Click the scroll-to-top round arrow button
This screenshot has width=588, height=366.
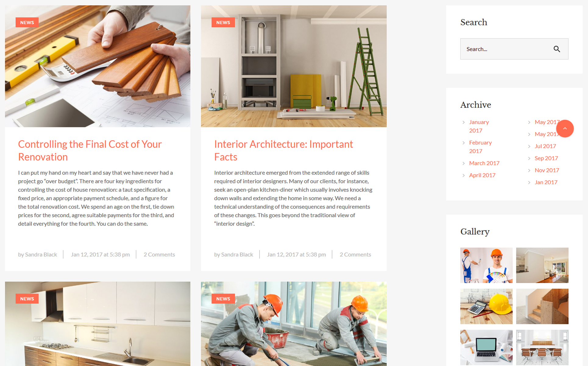pyautogui.click(x=565, y=128)
